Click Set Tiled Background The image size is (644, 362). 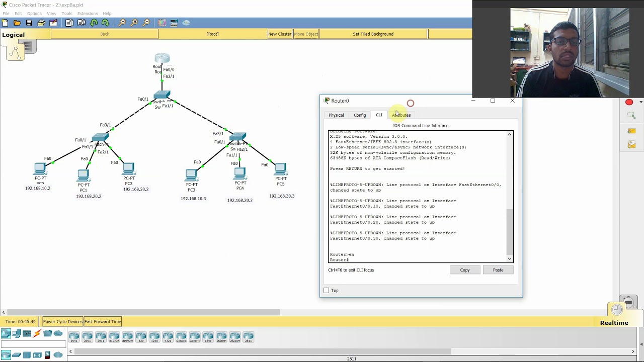click(x=373, y=34)
